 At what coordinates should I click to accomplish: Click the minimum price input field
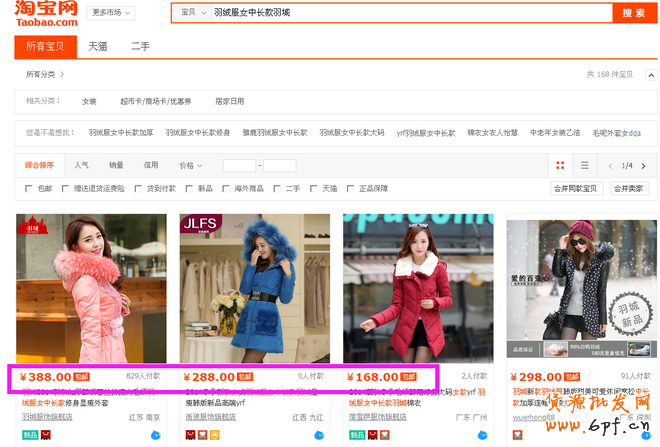click(x=239, y=165)
